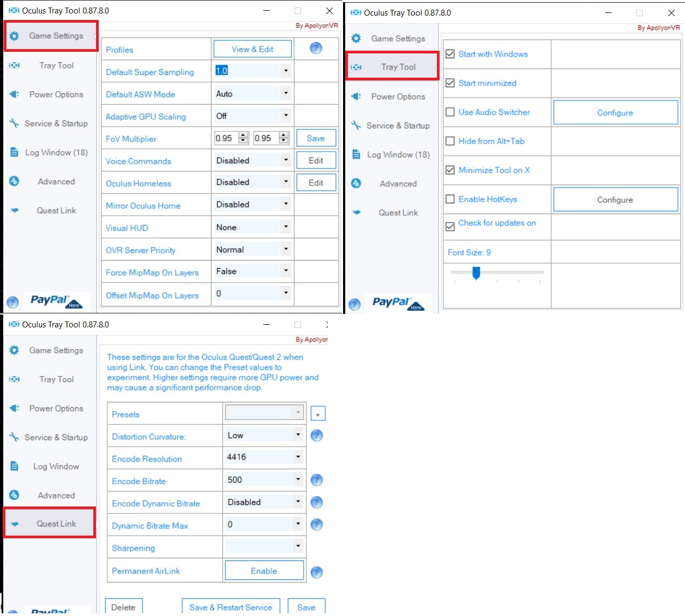Click help icon next to Distortion Curvature
685x616 pixels.
click(x=317, y=435)
